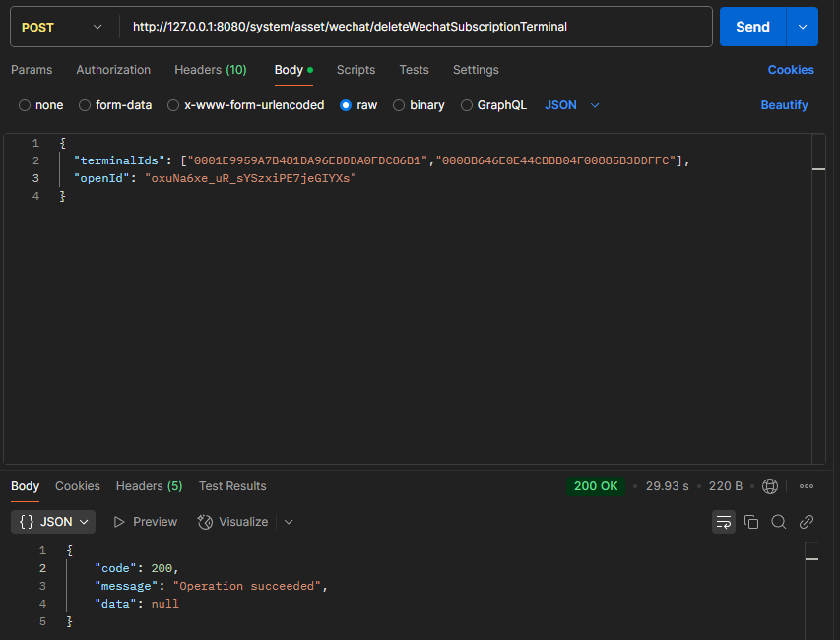Viewport: 840px width, 640px height.
Task: Copy the response body to clipboard
Action: click(751, 522)
